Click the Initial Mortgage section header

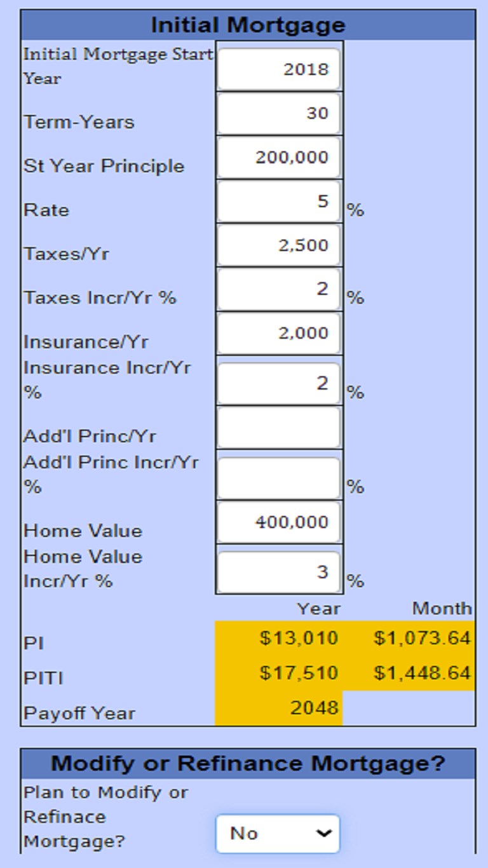(248, 25)
